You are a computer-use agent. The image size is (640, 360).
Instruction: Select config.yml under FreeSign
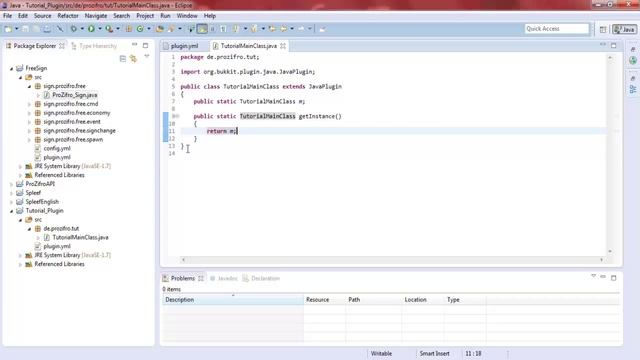[x=57, y=149]
